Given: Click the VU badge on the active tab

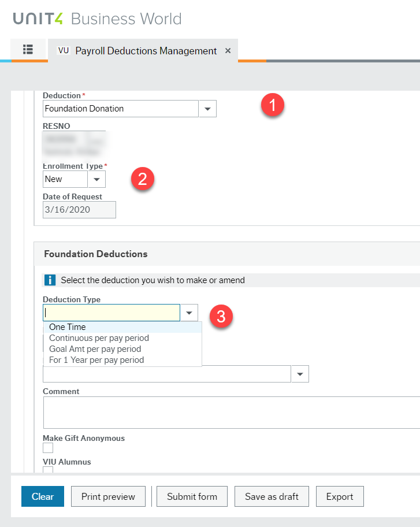Looking at the screenshot, I should click(x=64, y=51).
